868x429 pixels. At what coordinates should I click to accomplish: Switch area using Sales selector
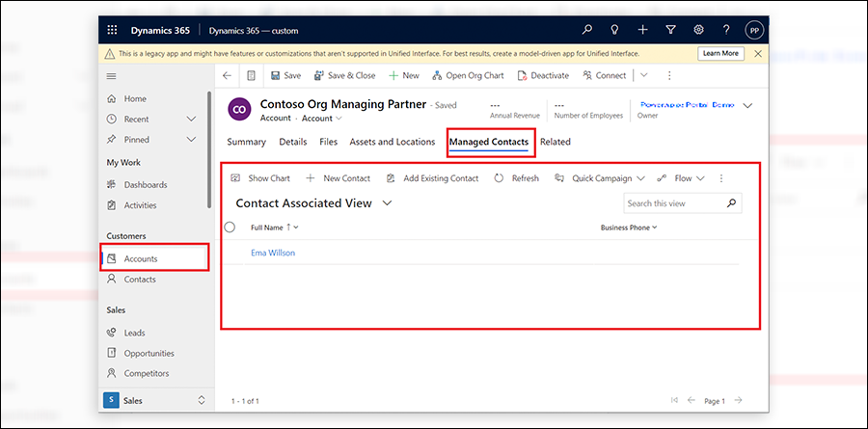click(155, 400)
